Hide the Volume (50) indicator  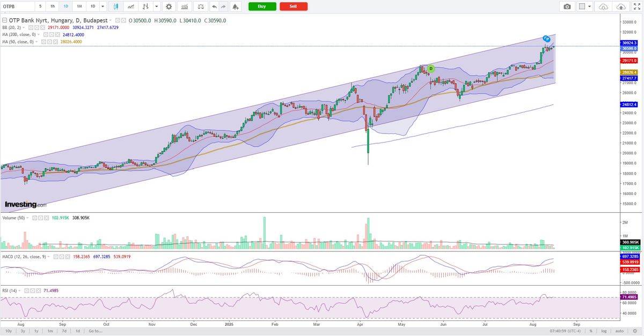[34, 218]
